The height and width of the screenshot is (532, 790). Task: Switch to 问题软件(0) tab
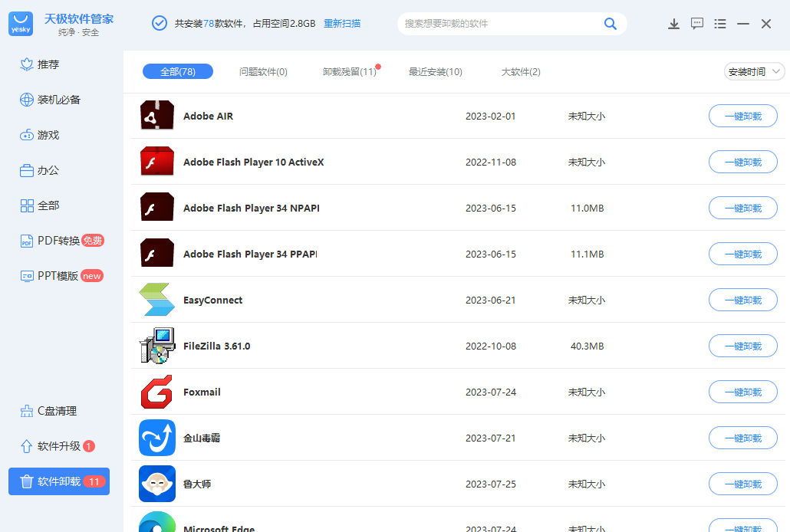click(263, 71)
